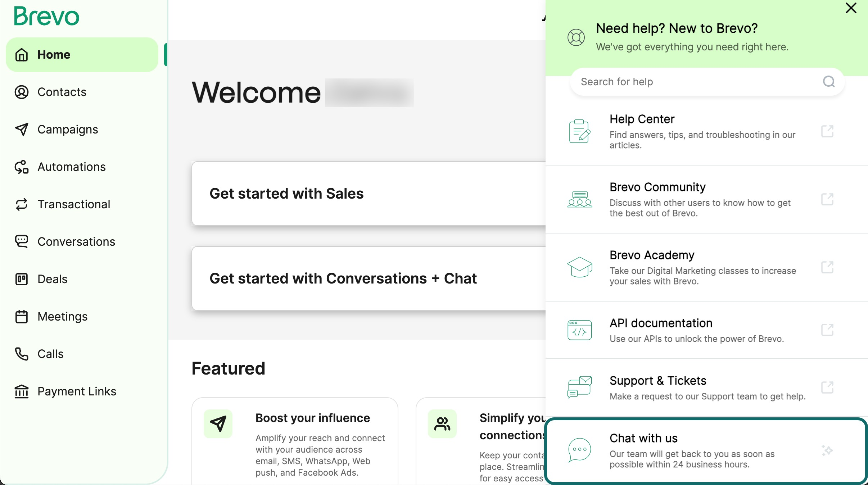Image resolution: width=868 pixels, height=485 pixels.
Task: Click the API documentation code icon
Action: 580,330
